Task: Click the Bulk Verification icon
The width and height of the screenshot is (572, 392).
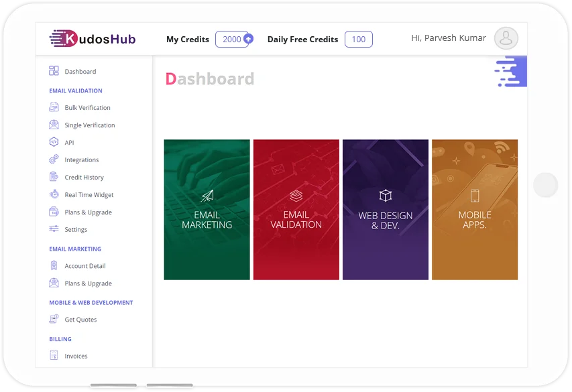Action: 54,107
